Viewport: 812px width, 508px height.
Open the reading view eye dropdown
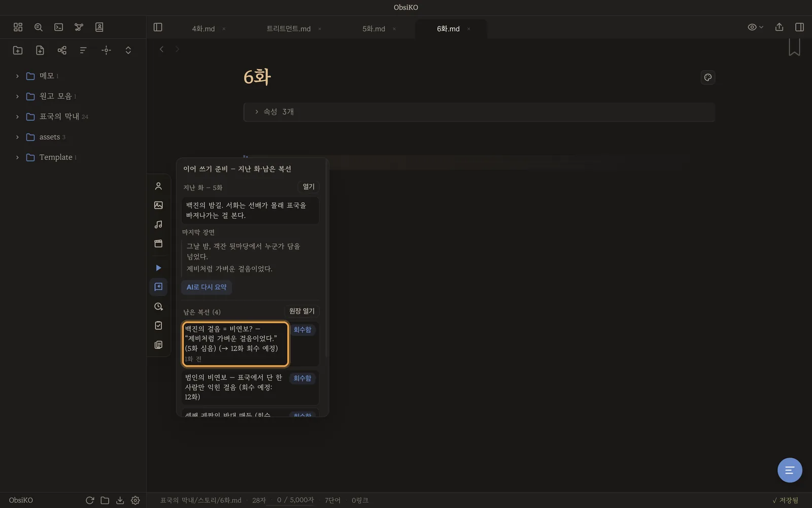(755, 27)
